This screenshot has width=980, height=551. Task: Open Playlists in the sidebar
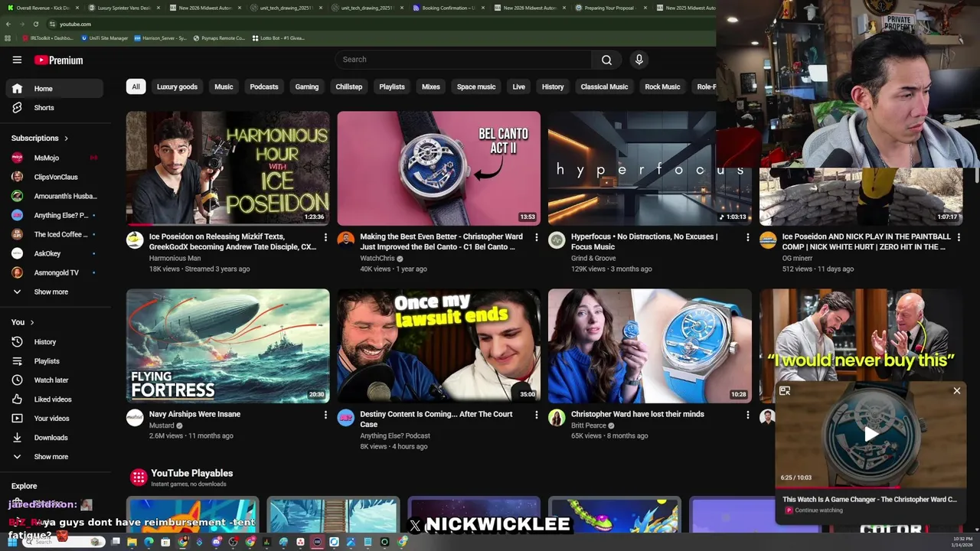click(54, 361)
